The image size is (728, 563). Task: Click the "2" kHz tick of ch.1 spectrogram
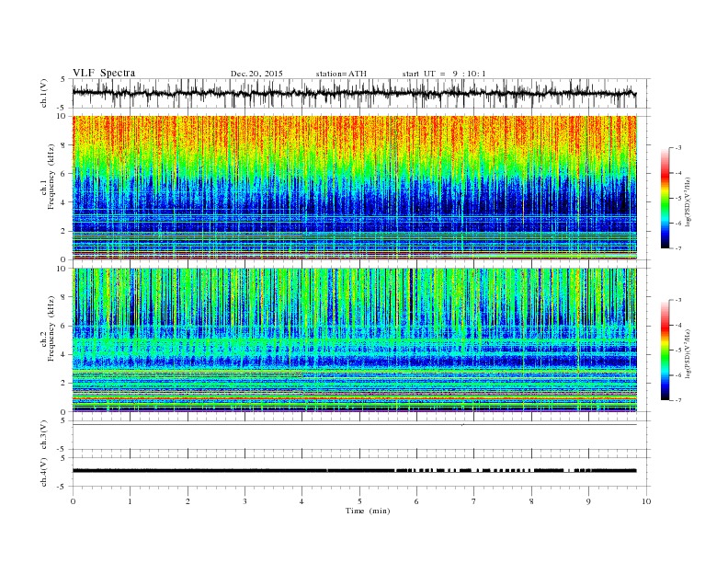click(64, 231)
